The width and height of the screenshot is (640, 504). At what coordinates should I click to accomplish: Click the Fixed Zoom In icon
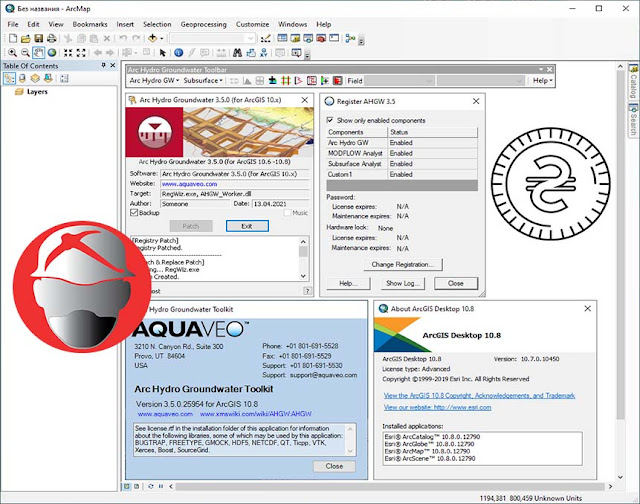68,53
